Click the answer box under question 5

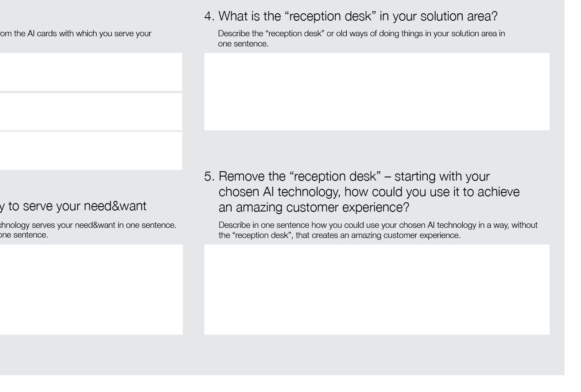coord(377,289)
